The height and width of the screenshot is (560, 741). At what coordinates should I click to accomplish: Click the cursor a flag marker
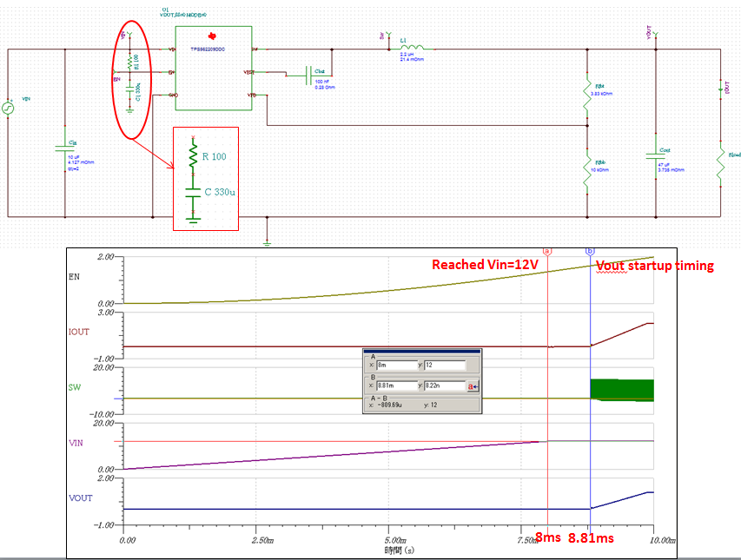547,252
